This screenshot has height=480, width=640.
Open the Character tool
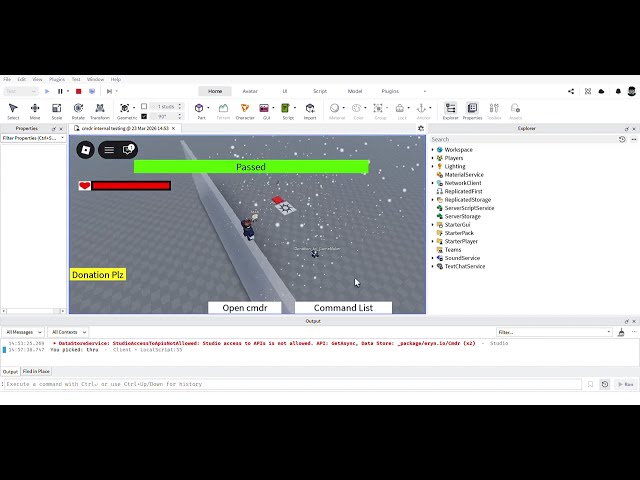tap(245, 111)
